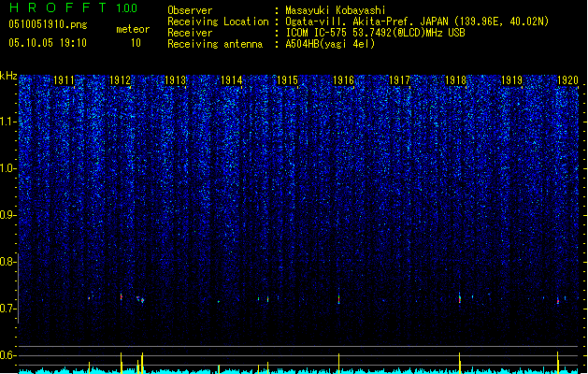Click frequency axis label 1.0

pos(7,168)
